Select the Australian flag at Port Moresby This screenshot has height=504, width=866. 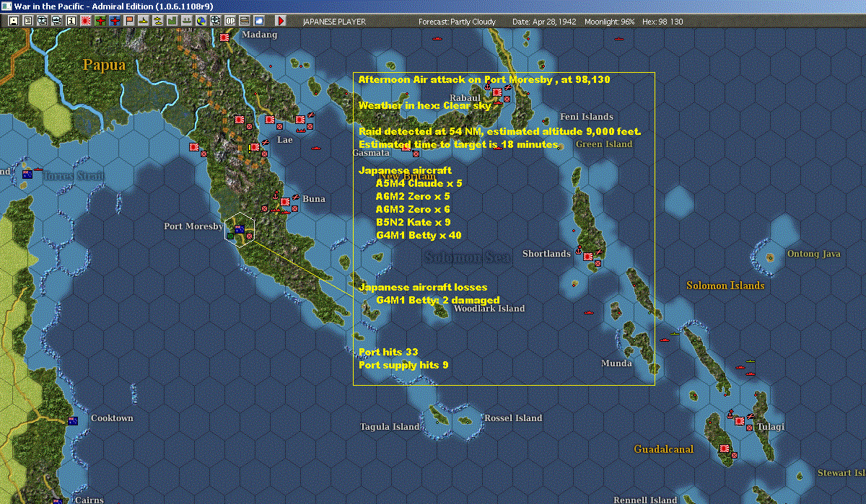click(240, 230)
